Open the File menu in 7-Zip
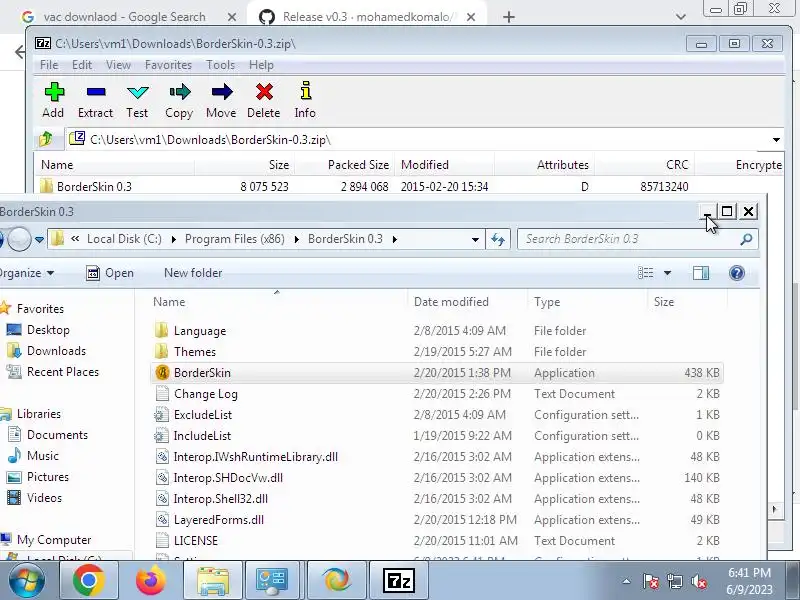800x600 pixels. click(49, 65)
